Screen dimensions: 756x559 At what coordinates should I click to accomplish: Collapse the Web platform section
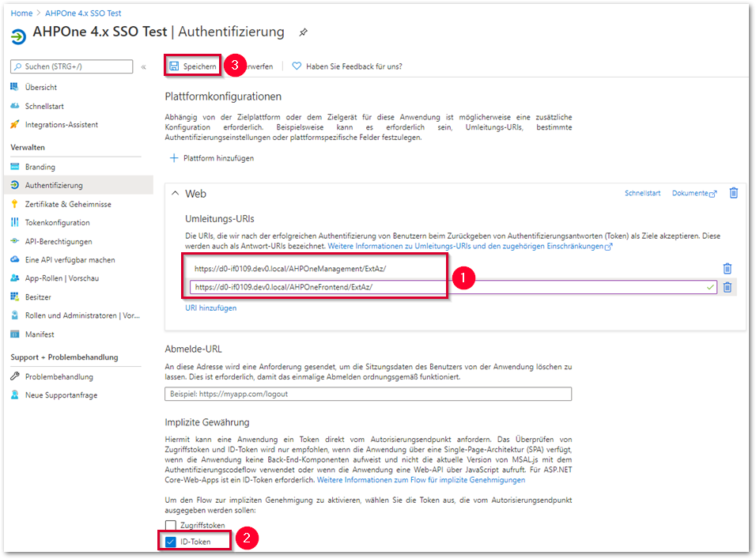[175, 193]
